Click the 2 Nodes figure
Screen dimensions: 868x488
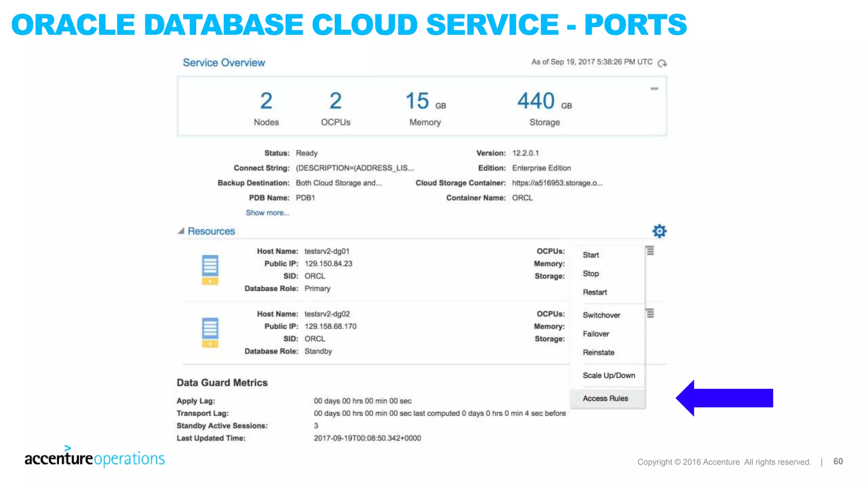[x=266, y=101]
